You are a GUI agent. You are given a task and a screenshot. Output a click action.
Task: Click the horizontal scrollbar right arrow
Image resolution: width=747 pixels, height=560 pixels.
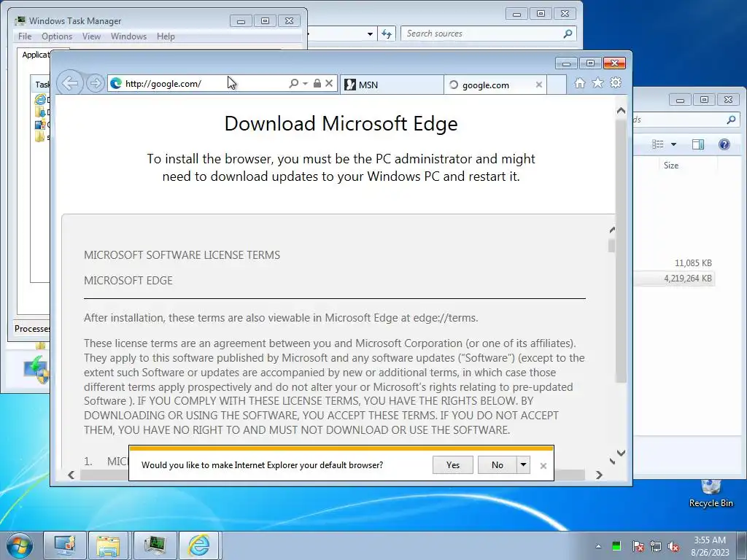pos(599,475)
